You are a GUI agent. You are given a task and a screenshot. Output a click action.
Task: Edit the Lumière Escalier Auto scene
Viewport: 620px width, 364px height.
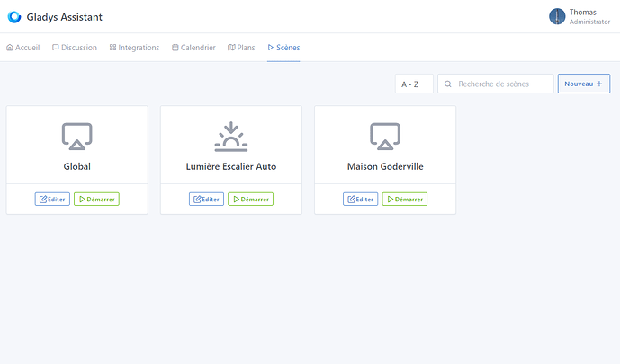(206, 199)
